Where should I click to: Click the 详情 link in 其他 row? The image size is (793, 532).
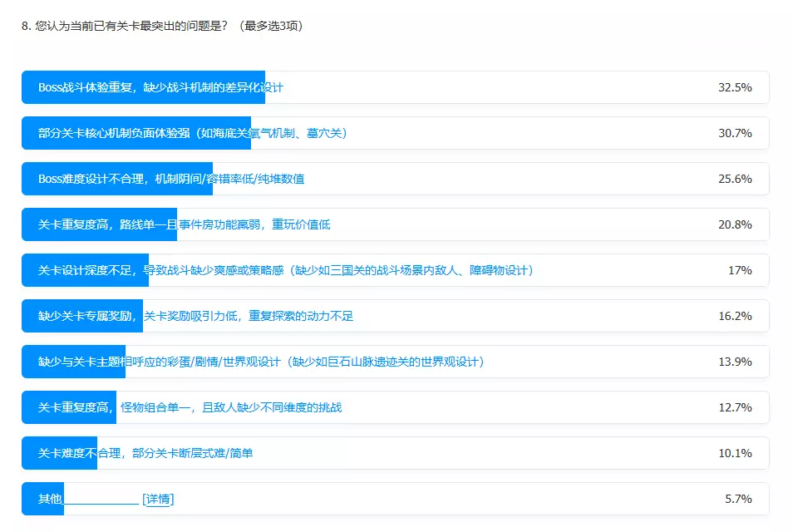coord(158,499)
